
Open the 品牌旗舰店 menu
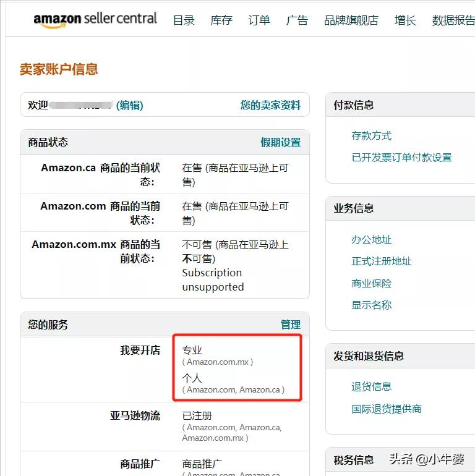351,20
